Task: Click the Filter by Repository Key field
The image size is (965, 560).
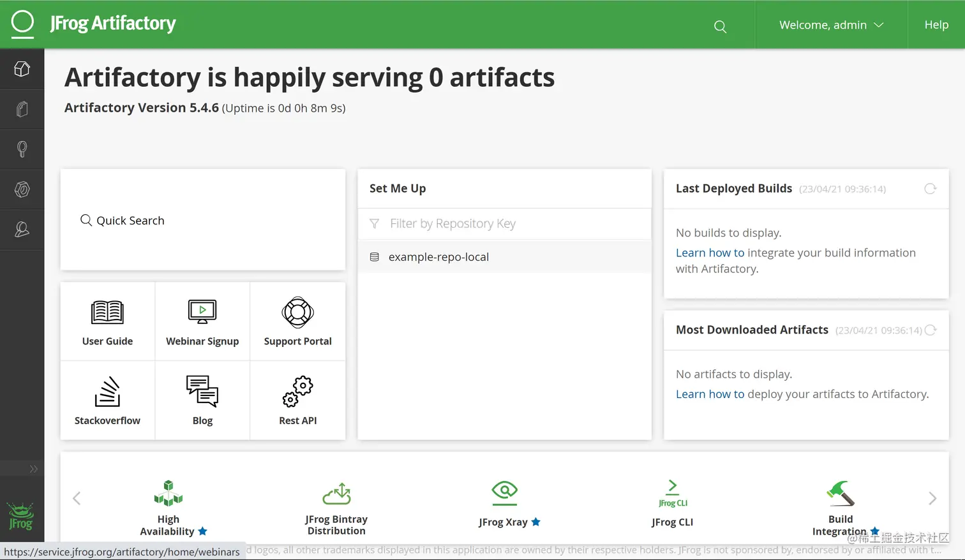Action: (x=504, y=224)
